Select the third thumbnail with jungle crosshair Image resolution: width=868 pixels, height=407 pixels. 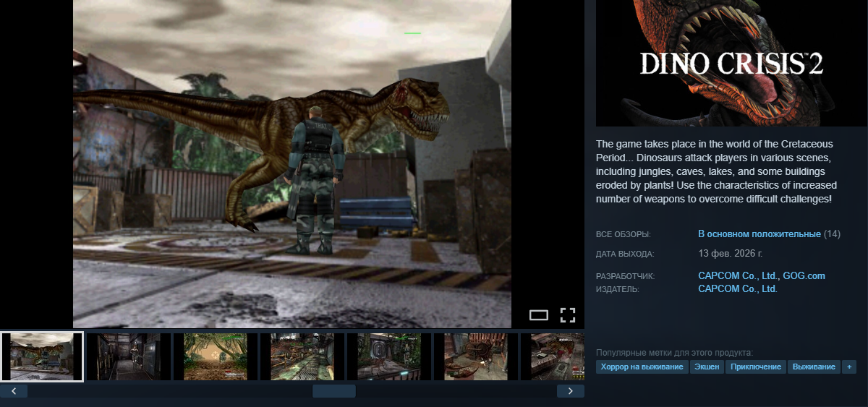[x=216, y=356]
